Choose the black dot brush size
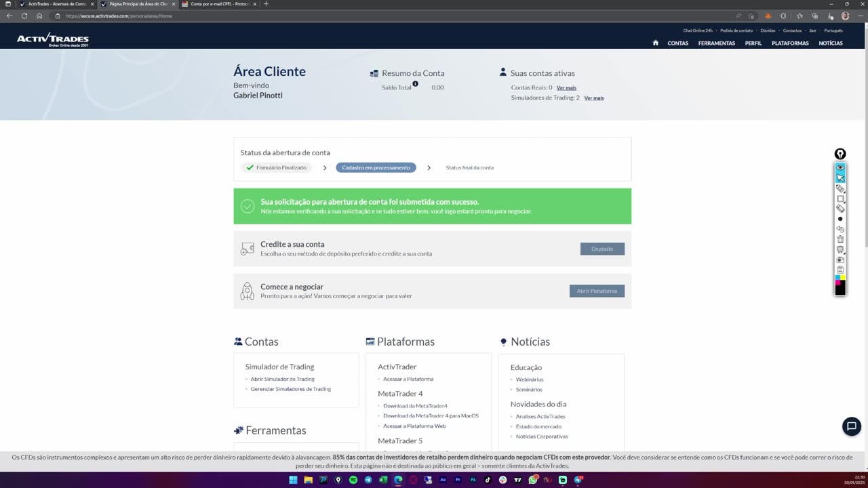The height and width of the screenshot is (488, 868). click(x=840, y=219)
